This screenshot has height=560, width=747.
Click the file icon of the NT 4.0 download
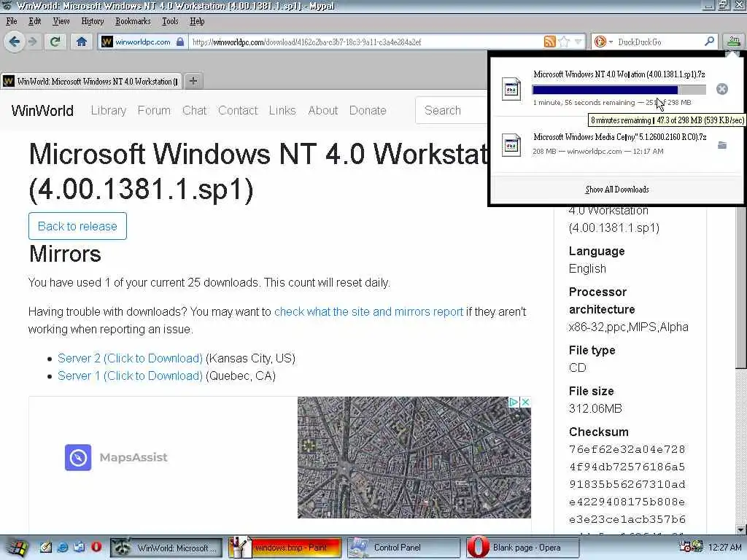[x=511, y=89]
